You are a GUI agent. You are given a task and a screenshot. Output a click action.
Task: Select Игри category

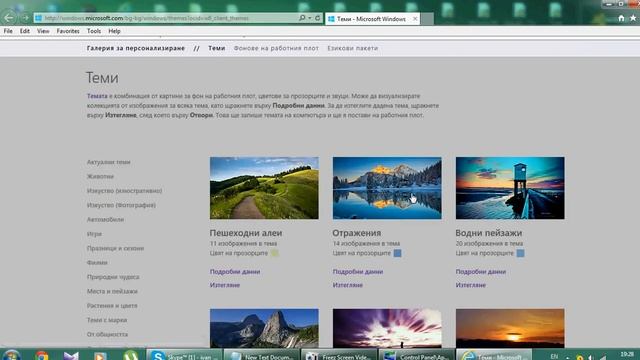tap(94, 234)
